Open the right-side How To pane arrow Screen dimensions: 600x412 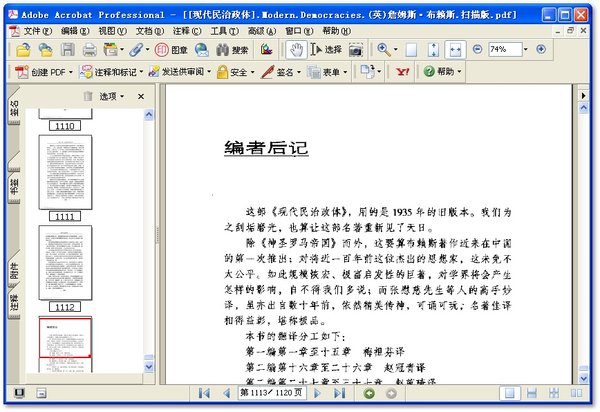[x=584, y=95]
